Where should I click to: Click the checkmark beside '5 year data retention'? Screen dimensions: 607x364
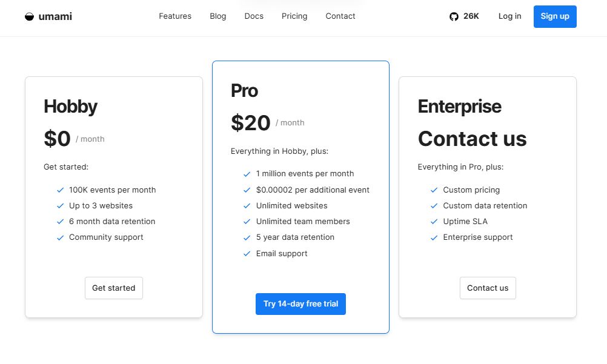(247, 237)
